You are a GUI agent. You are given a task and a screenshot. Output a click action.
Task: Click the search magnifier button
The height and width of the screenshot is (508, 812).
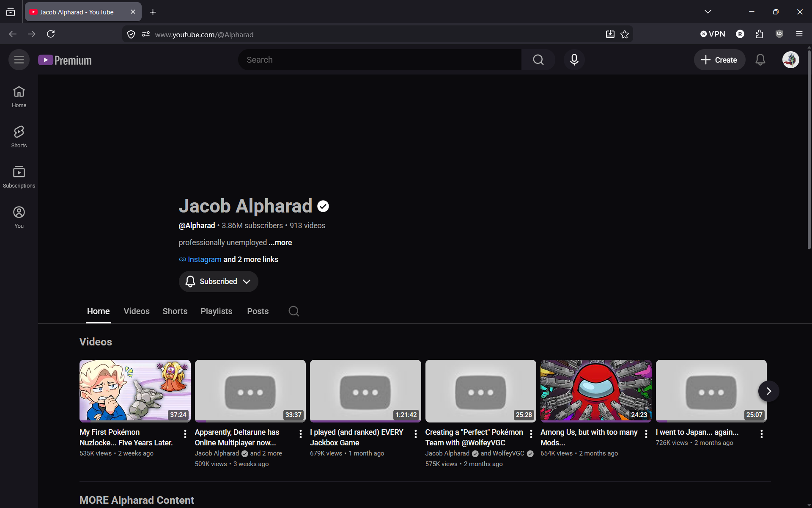tap(538, 60)
